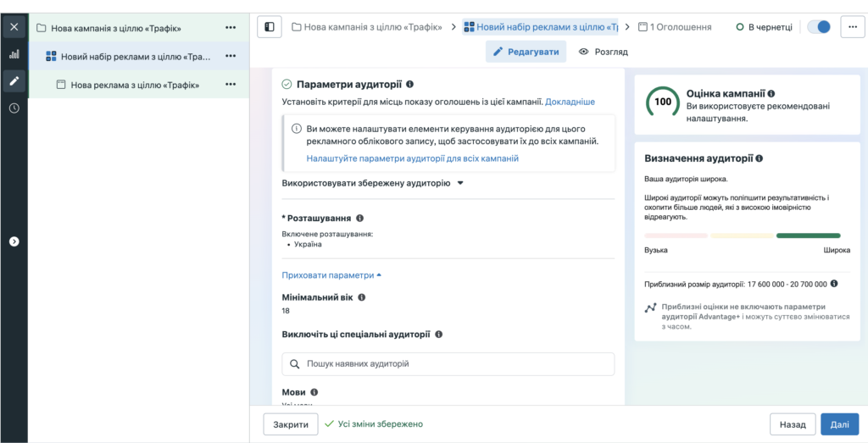
Task: Switch to the Редагувати tab
Action: 526,52
